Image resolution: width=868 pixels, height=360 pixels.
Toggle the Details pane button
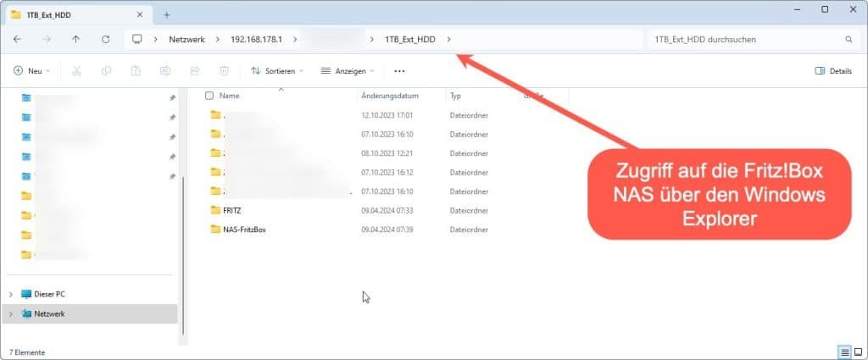833,71
